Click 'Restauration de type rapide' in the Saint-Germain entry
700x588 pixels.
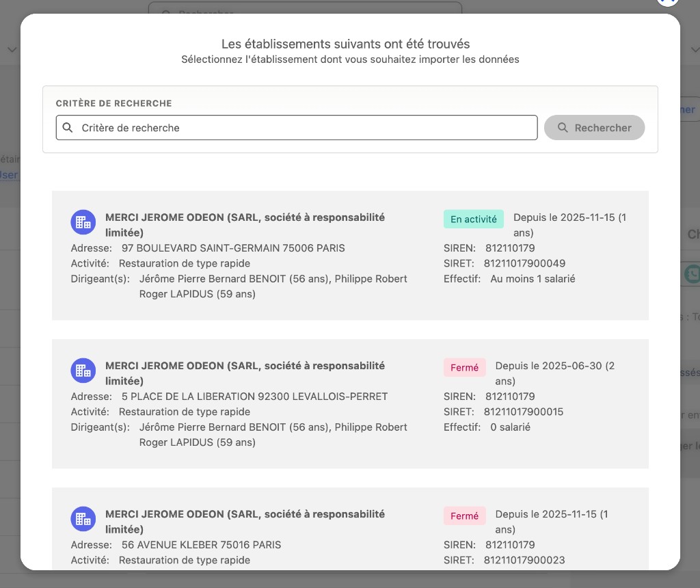tap(185, 263)
